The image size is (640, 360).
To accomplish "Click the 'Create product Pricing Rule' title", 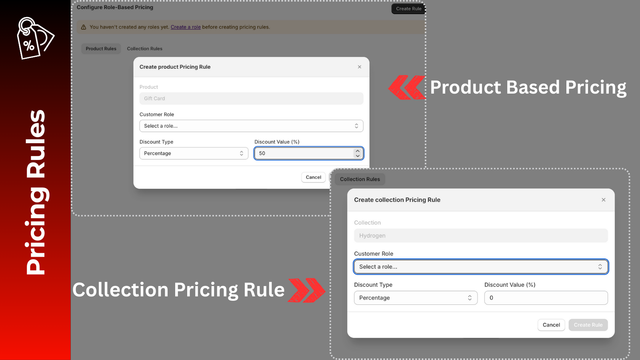I will (x=175, y=67).
